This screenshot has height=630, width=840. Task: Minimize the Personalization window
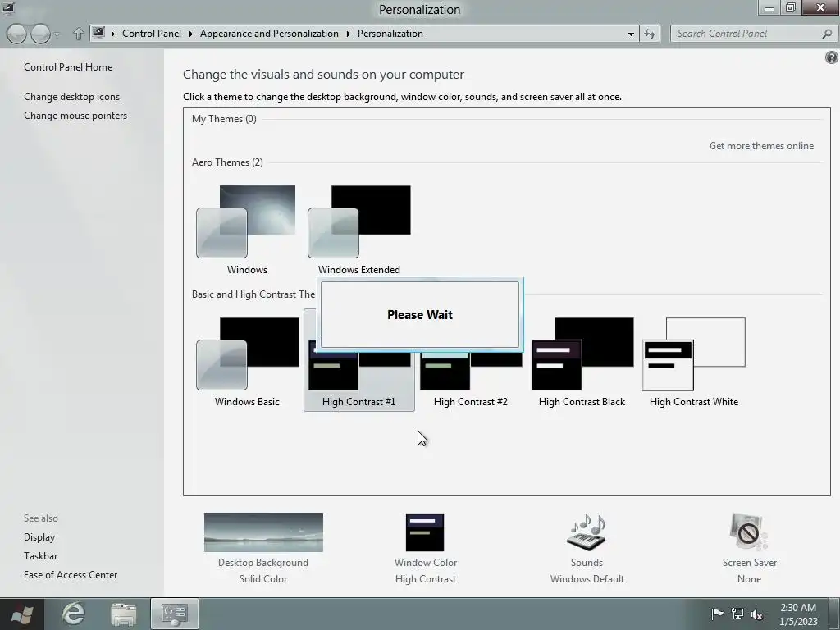pos(769,8)
